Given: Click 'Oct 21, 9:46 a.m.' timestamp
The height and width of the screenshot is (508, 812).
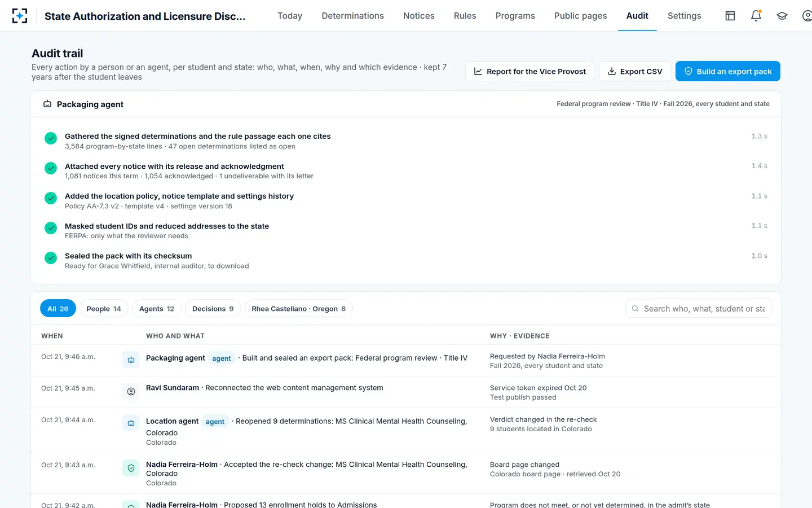Looking at the screenshot, I should [68, 357].
